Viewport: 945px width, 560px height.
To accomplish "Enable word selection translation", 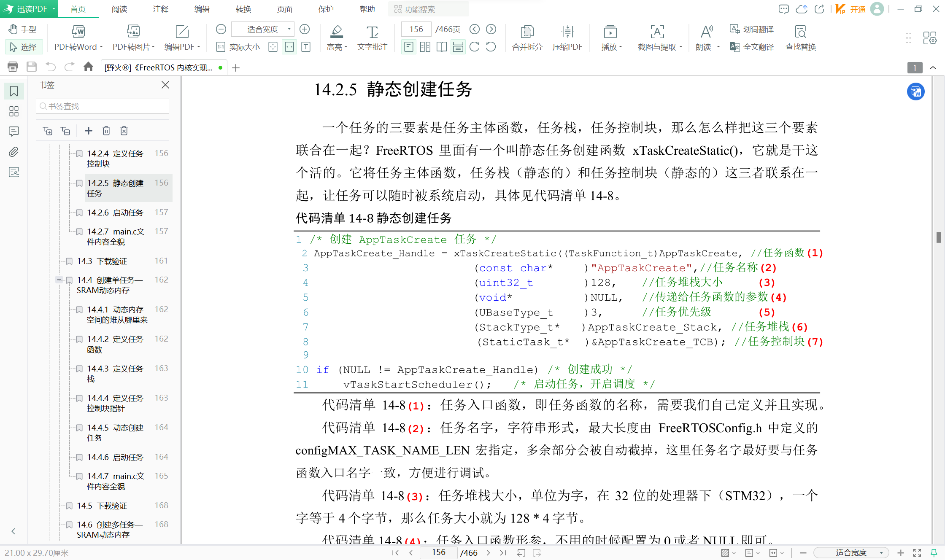I will point(752,29).
